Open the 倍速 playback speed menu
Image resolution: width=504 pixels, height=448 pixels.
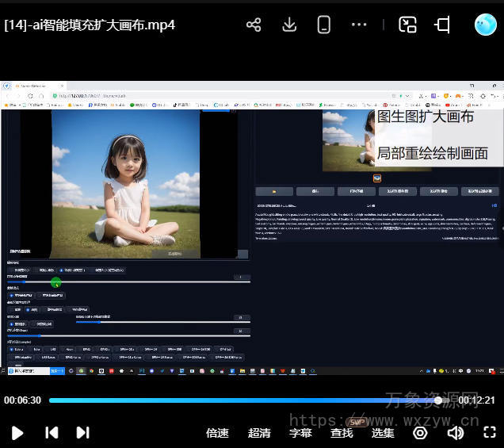217,432
